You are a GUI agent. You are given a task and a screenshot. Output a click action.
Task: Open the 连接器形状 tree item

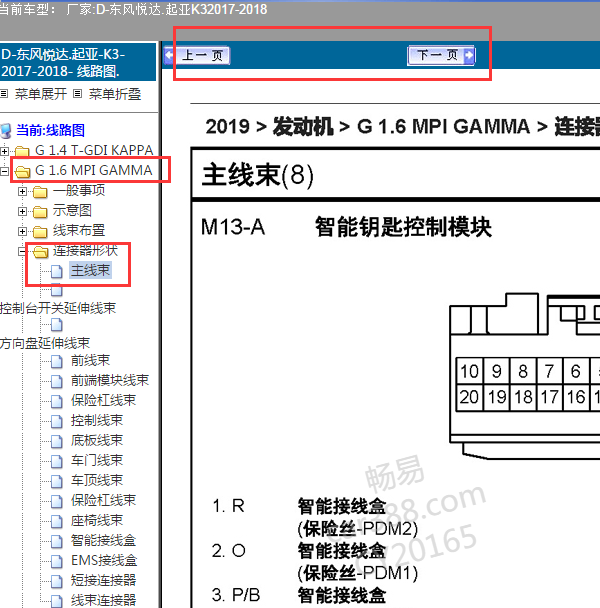pyautogui.click(x=85, y=251)
